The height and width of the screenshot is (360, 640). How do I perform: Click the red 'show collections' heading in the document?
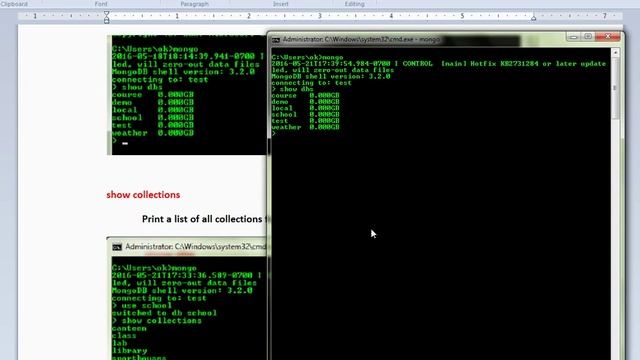coord(143,195)
